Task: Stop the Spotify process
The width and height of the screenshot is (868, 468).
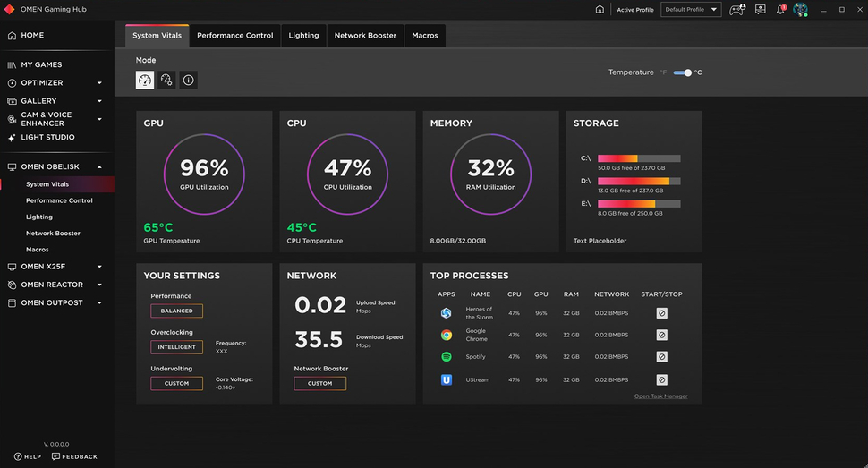Action: click(x=661, y=357)
